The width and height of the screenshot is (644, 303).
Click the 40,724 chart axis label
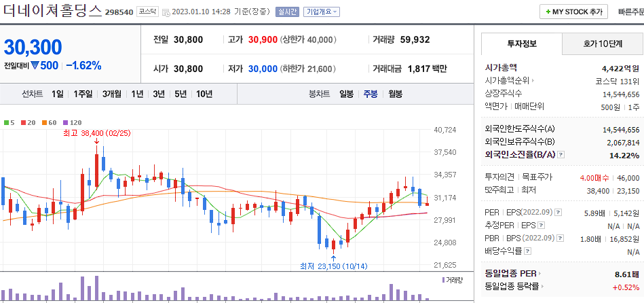[445, 130]
